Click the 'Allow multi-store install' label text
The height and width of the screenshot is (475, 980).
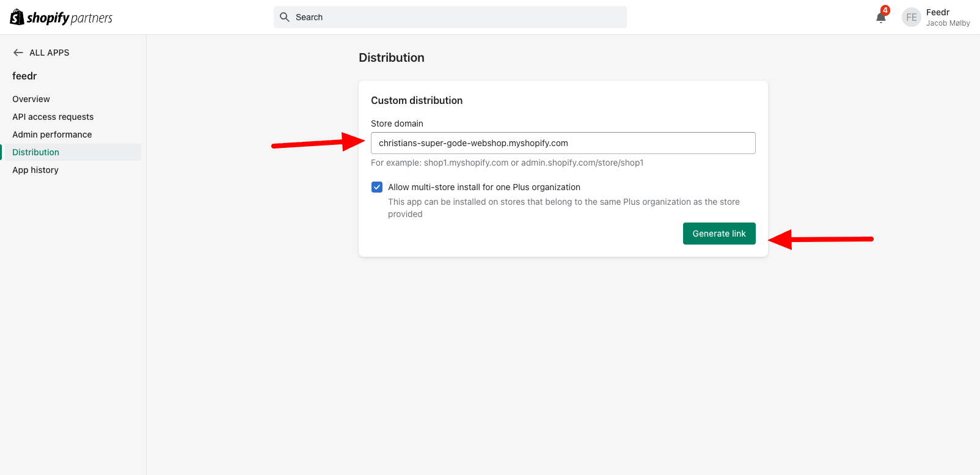point(484,187)
